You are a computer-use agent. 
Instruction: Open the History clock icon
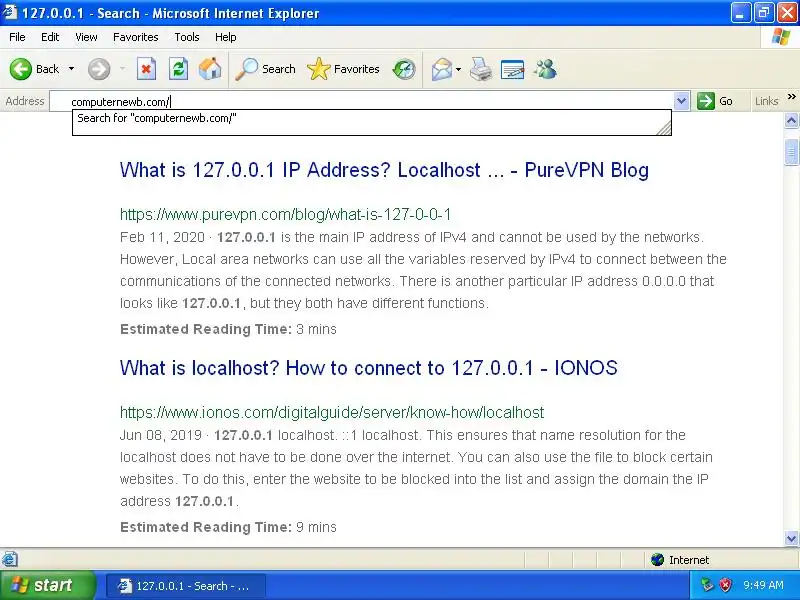pos(404,69)
